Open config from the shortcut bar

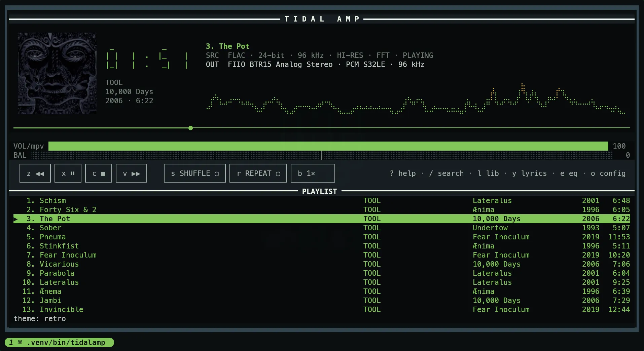point(608,173)
